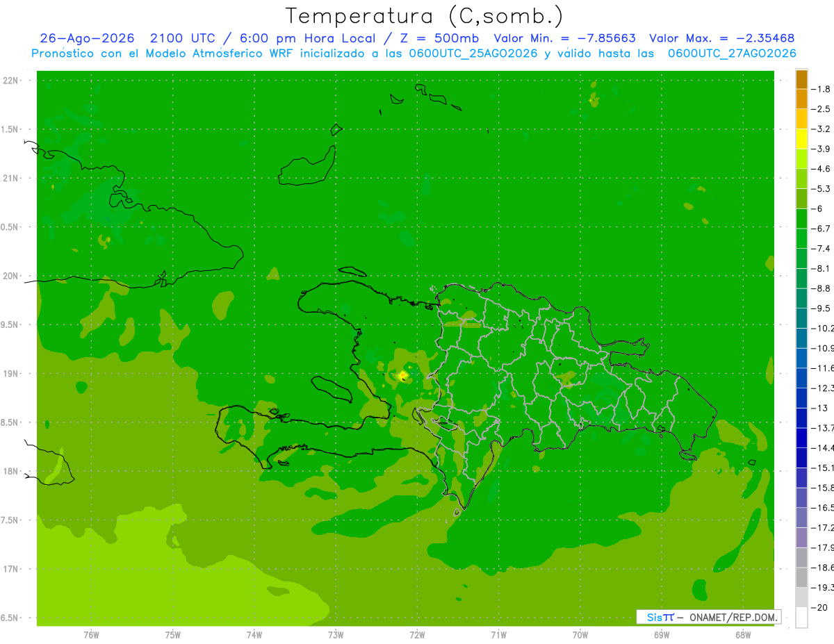Click the '72W' longitude label
Screen dimensions: 834x644
tap(417, 634)
